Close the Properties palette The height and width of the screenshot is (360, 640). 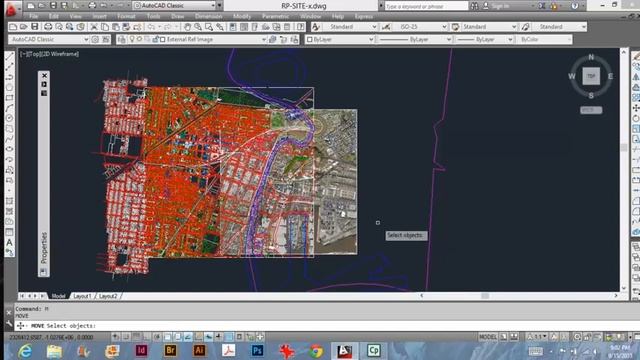[44, 76]
